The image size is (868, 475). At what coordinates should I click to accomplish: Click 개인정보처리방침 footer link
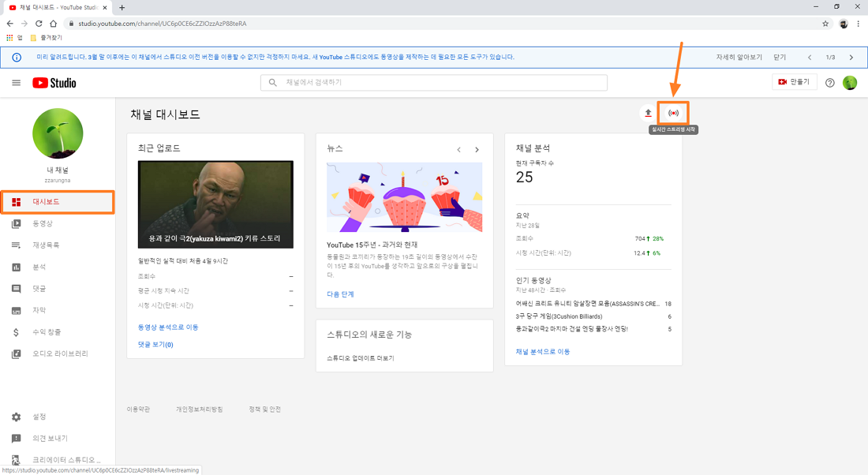point(200,410)
